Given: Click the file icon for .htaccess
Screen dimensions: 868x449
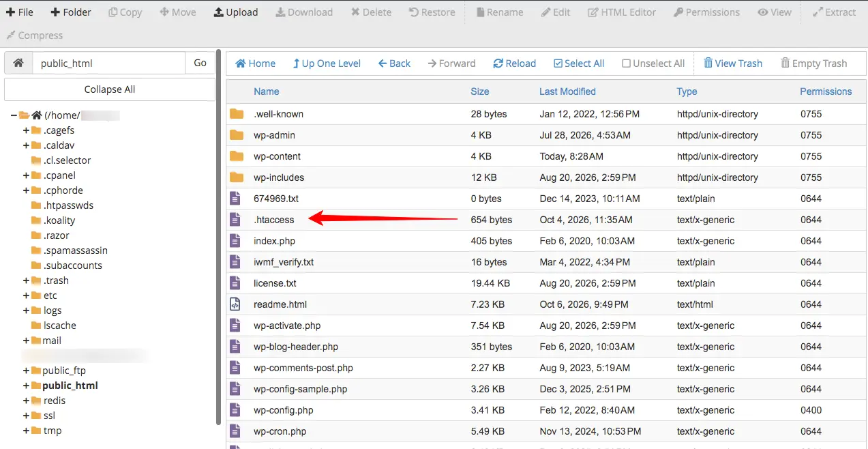Looking at the screenshot, I should (x=235, y=220).
